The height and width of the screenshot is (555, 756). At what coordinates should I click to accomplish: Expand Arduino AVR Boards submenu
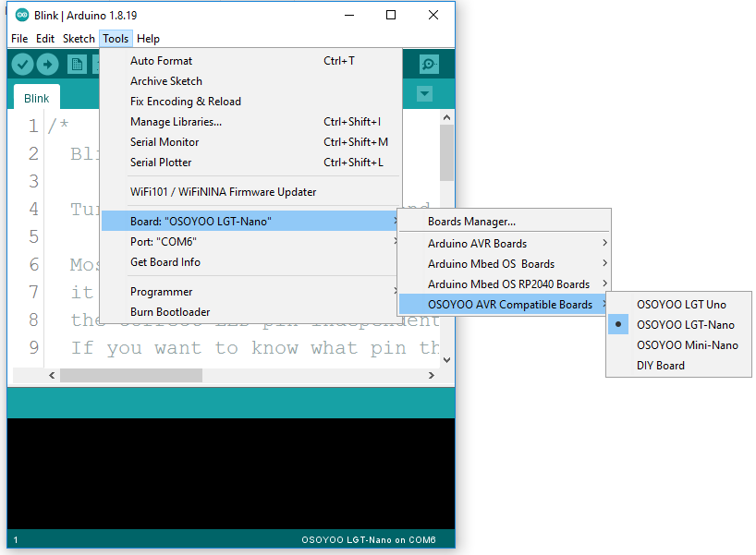tap(505, 243)
